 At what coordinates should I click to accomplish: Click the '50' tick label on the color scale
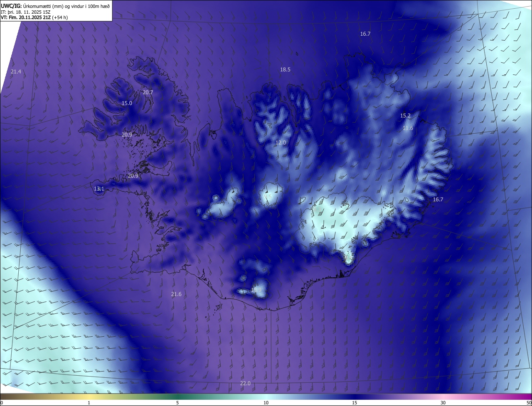(x=529, y=403)
